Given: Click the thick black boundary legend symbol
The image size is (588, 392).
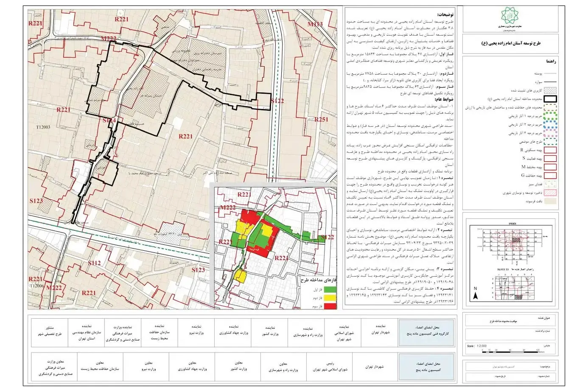Looking at the screenshot, I should pos(549,98).
